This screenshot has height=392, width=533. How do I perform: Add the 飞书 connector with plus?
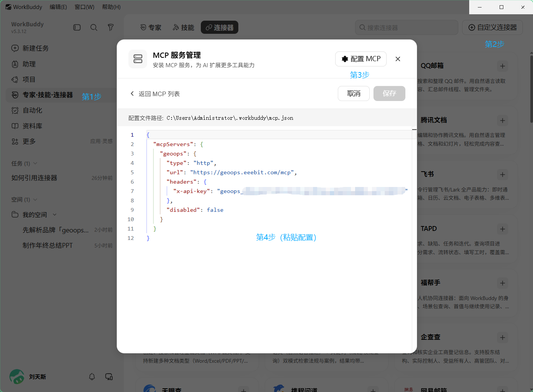click(x=502, y=175)
